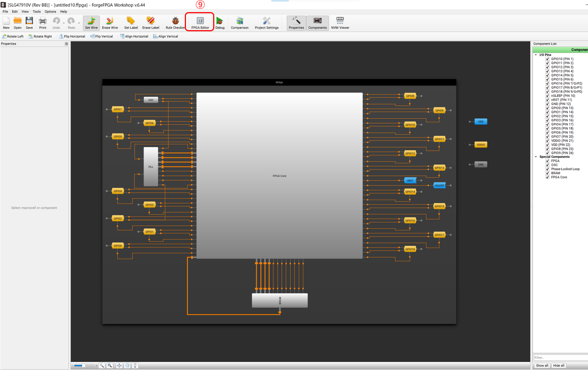This screenshot has height=370, width=588.
Task: Select the Erase Wire tool
Action: coord(110,23)
